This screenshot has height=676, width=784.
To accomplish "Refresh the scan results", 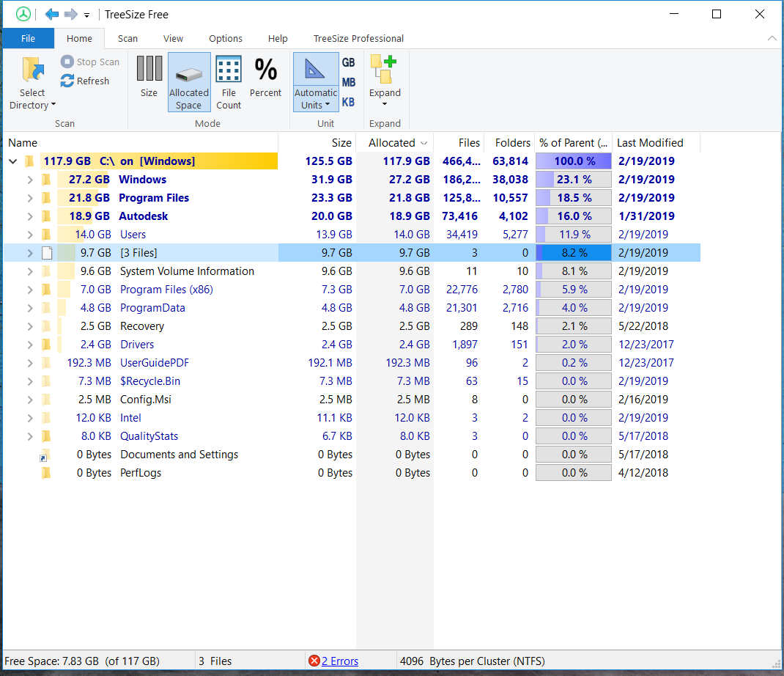I will point(85,81).
